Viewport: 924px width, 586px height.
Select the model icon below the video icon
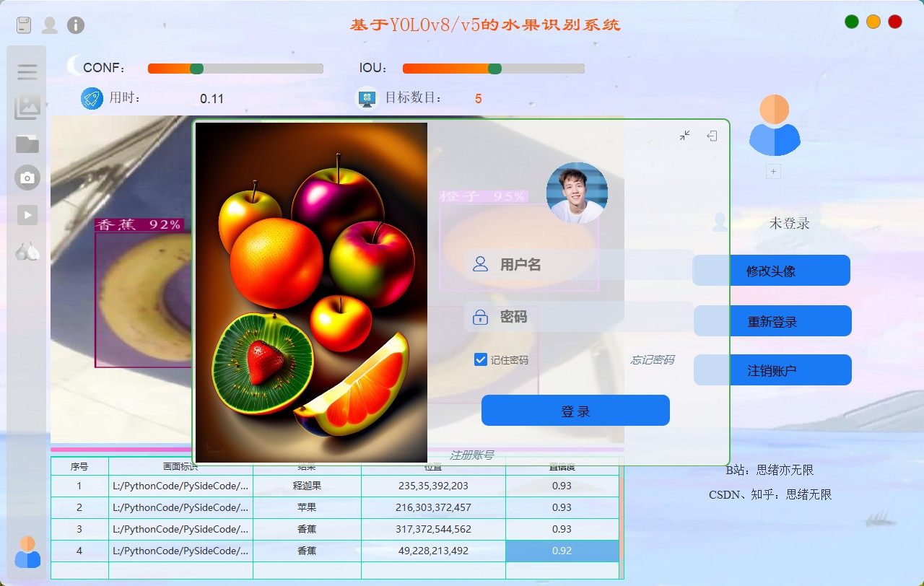pyautogui.click(x=27, y=250)
